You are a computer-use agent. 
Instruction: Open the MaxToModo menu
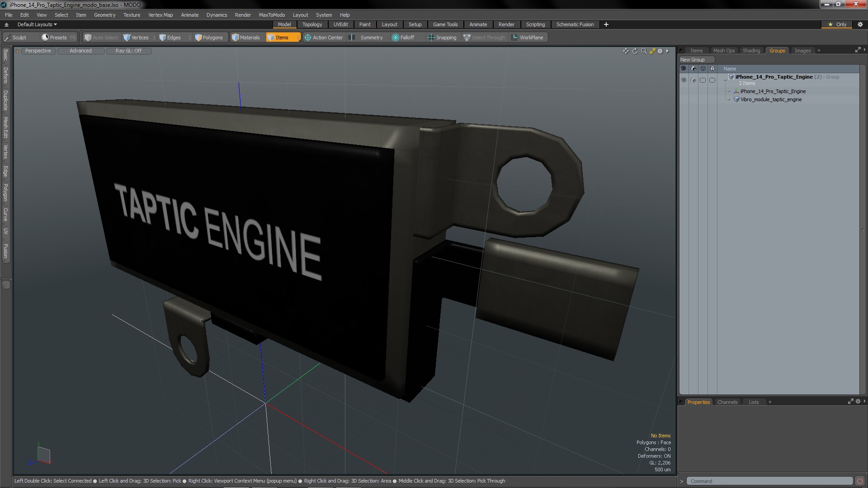point(272,15)
